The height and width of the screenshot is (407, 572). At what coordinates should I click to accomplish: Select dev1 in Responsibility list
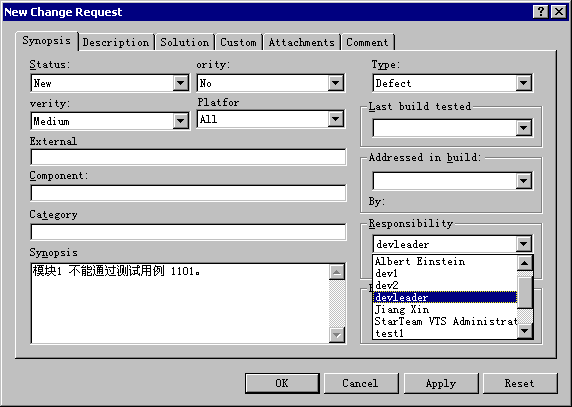point(445,273)
